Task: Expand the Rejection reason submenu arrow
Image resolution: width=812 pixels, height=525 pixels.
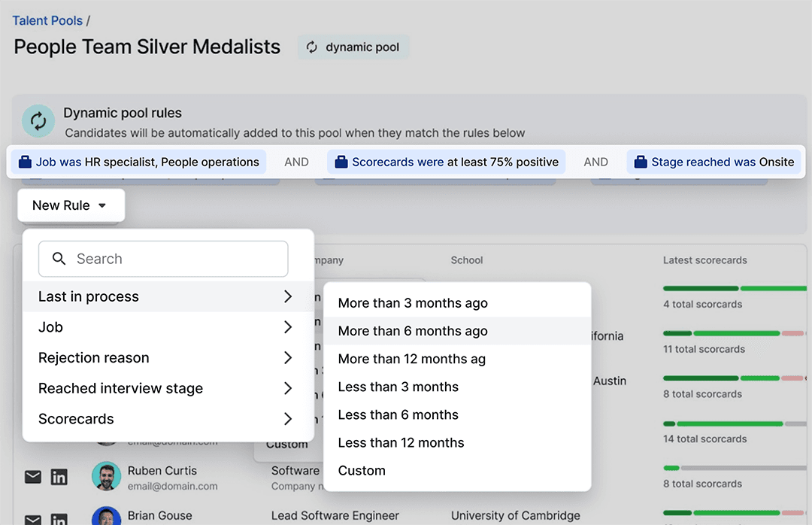Action: coord(288,358)
